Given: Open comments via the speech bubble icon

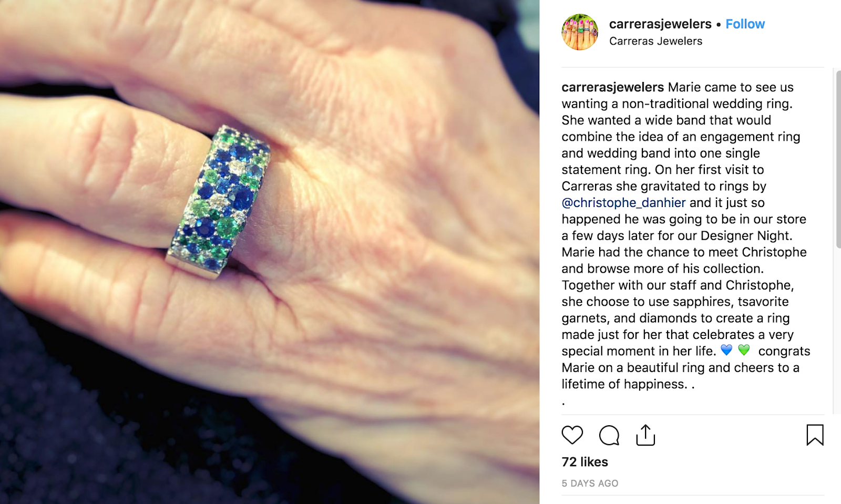Looking at the screenshot, I should point(609,435).
